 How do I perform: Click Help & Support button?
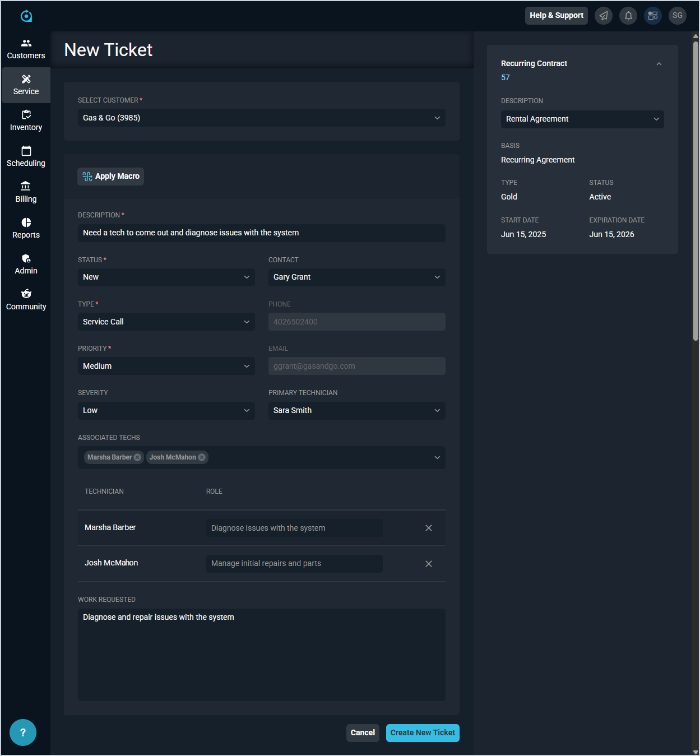pos(557,16)
